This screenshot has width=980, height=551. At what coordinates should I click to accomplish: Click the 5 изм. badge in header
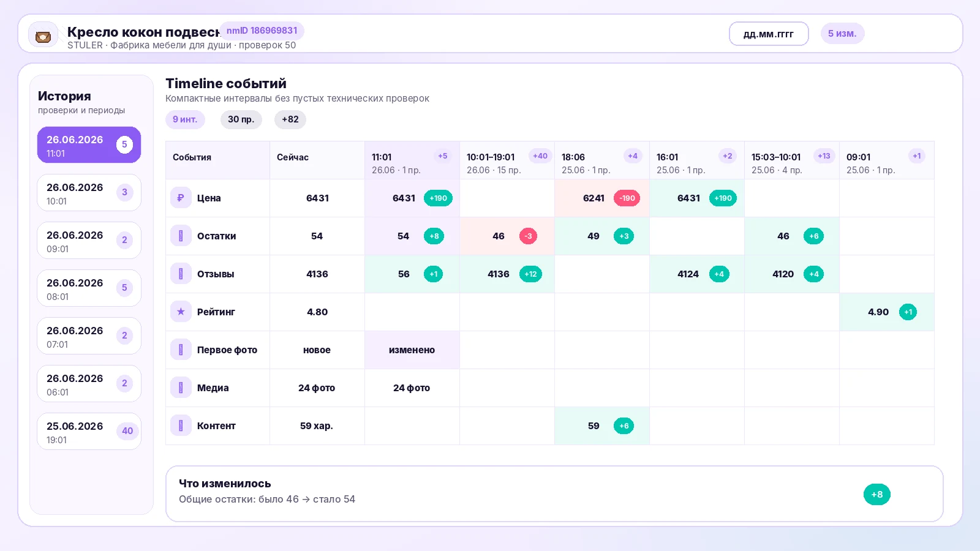[x=842, y=34]
